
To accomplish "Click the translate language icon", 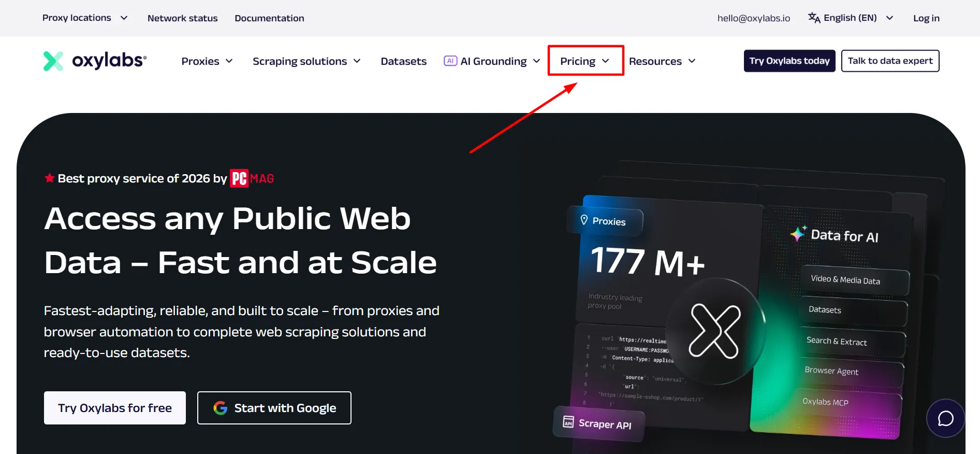I will click(814, 18).
